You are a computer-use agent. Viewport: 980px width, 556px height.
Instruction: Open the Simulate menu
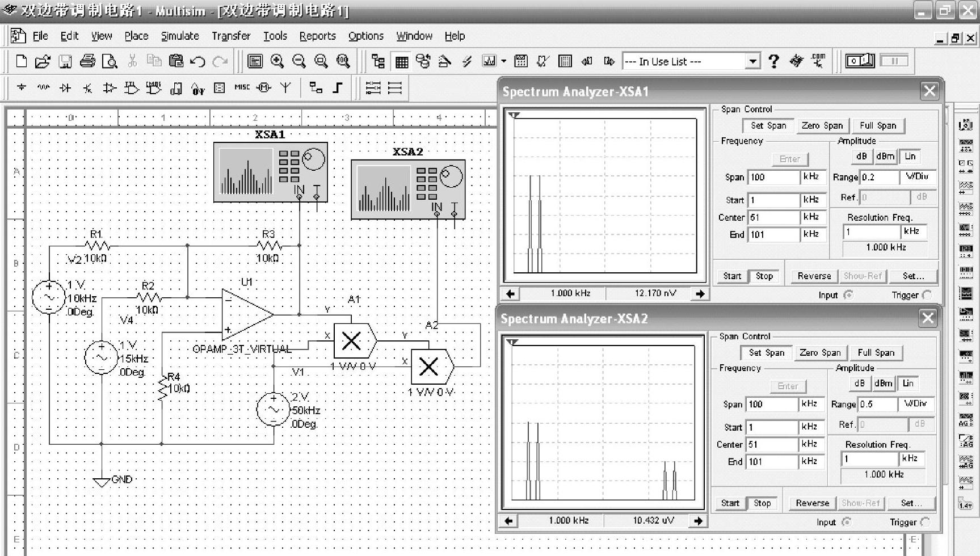tap(180, 36)
